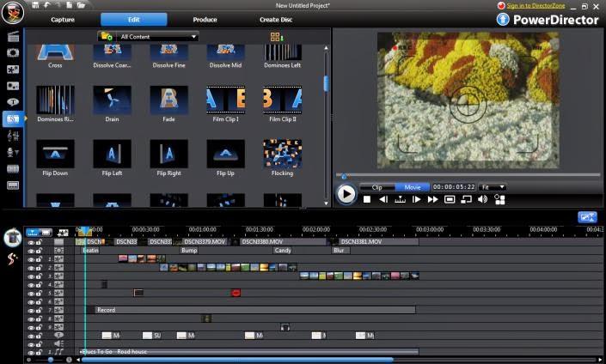Image resolution: width=606 pixels, height=364 pixels.
Task: Toggle lock on the effect track
Action: tap(40, 252)
